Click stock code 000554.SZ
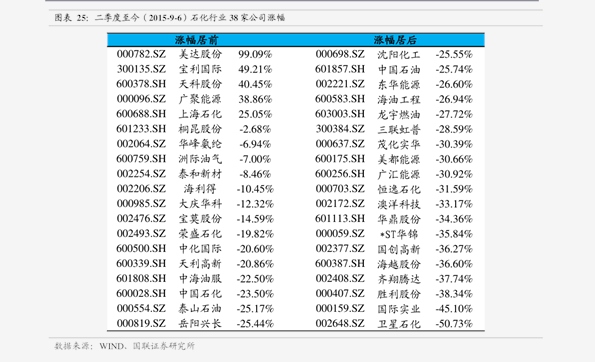 point(141,308)
